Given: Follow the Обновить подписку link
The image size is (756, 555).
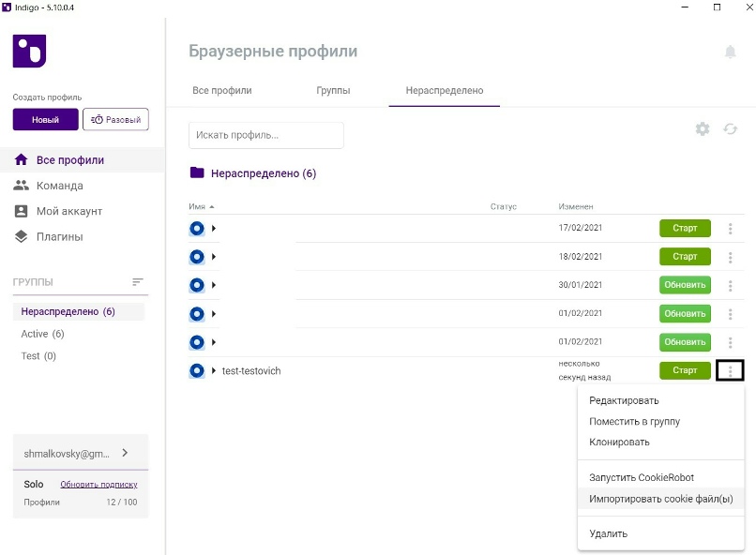Looking at the screenshot, I should coord(98,485).
